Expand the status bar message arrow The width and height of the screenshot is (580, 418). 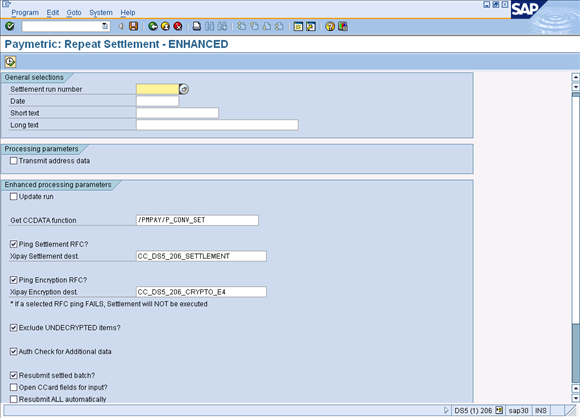click(x=446, y=410)
